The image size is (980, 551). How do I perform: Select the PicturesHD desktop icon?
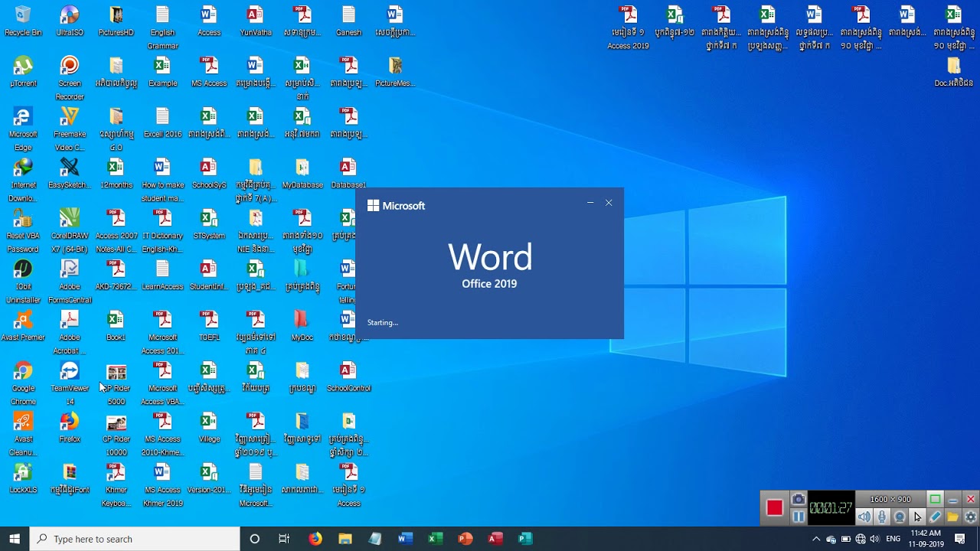pos(116,21)
